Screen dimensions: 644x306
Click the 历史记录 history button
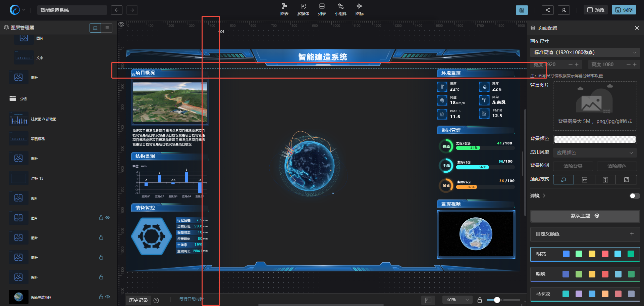(138, 300)
